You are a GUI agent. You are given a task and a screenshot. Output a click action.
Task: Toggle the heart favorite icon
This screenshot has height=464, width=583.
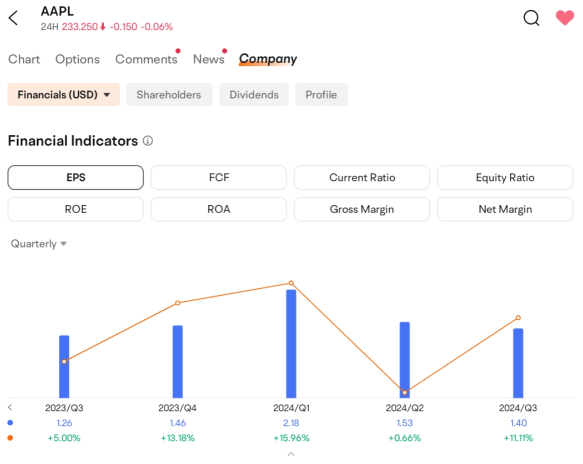tap(564, 17)
